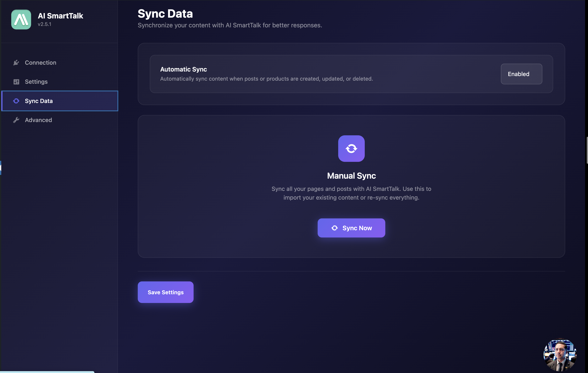This screenshot has width=588, height=373.
Task: Open the Connection section
Action: [40, 62]
